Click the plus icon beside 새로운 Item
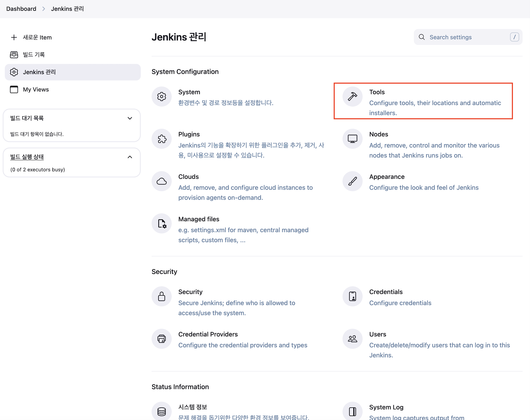Image resolution: width=530 pixels, height=420 pixels. tap(14, 37)
